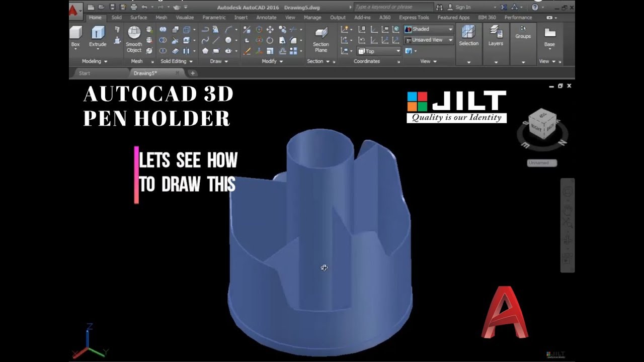Image resolution: width=644 pixels, height=362 pixels.
Task: Expand the Selection panel arrow
Action: pyautogui.click(x=469, y=62)
